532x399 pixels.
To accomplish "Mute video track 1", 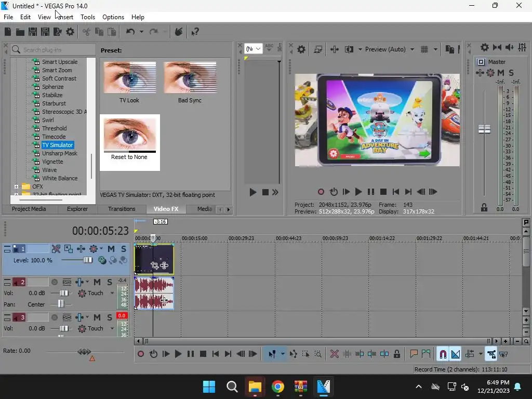I will click(111, 249).
